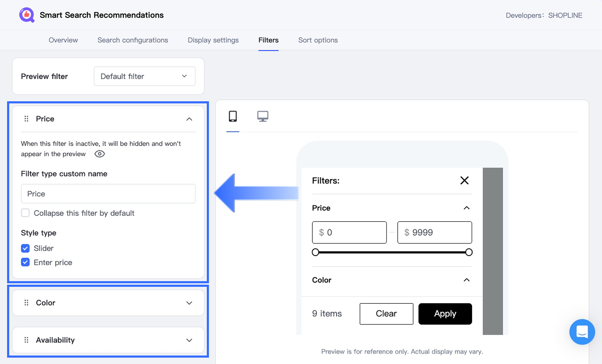Go to Search configurations tab
Screen dimensions: 602x364
point(133,40)
